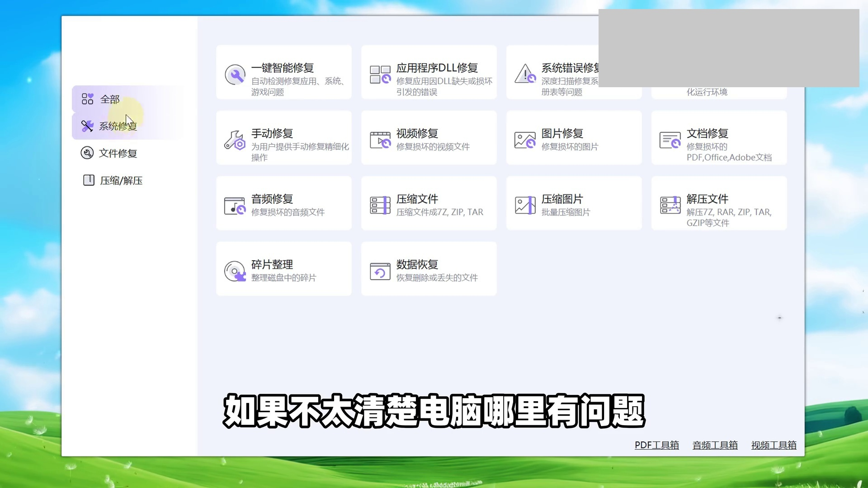Screen dimensions: 868x488
Task: Click the 一键智能修复 wrench icon
Action: 235,75
